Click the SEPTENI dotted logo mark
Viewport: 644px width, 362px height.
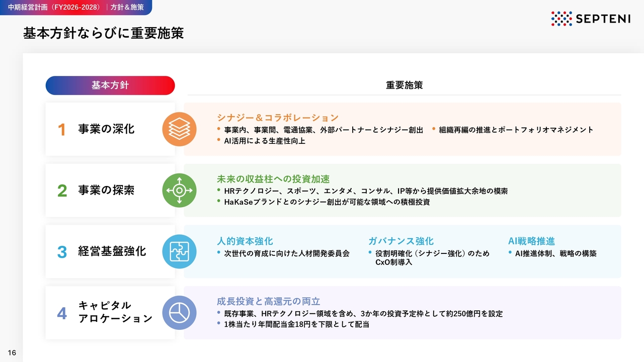pos(561,19)
